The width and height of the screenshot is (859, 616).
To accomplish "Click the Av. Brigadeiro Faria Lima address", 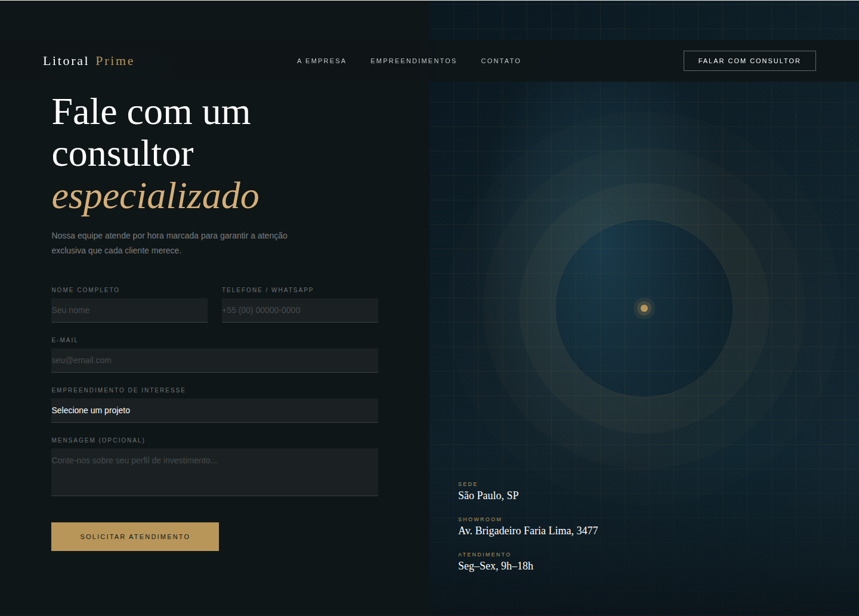I will click(x=528, y=531).
